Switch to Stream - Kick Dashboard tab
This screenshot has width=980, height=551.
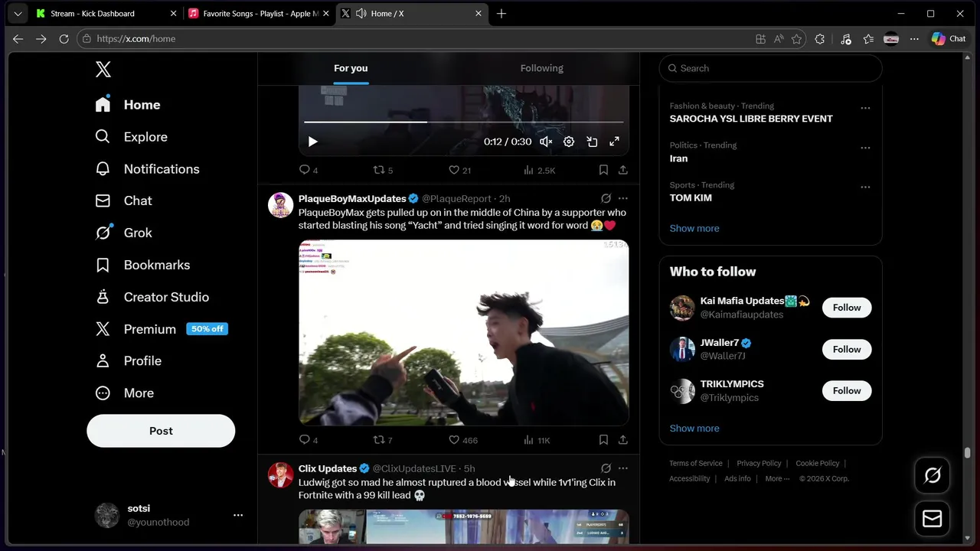[106, 14]
